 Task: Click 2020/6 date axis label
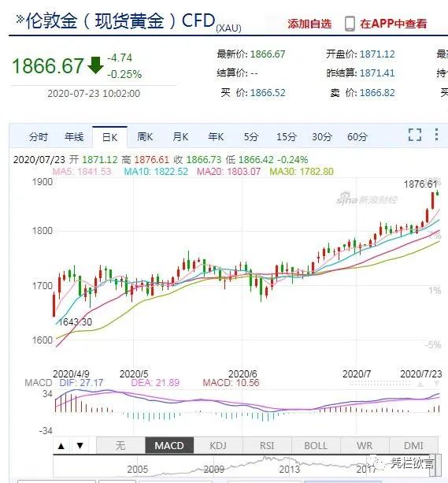coord(243,374)
